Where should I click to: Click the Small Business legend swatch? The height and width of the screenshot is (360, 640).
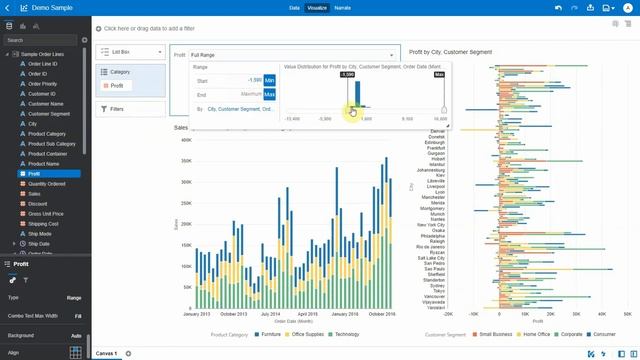pyautogui.click(x=475, y=334)
